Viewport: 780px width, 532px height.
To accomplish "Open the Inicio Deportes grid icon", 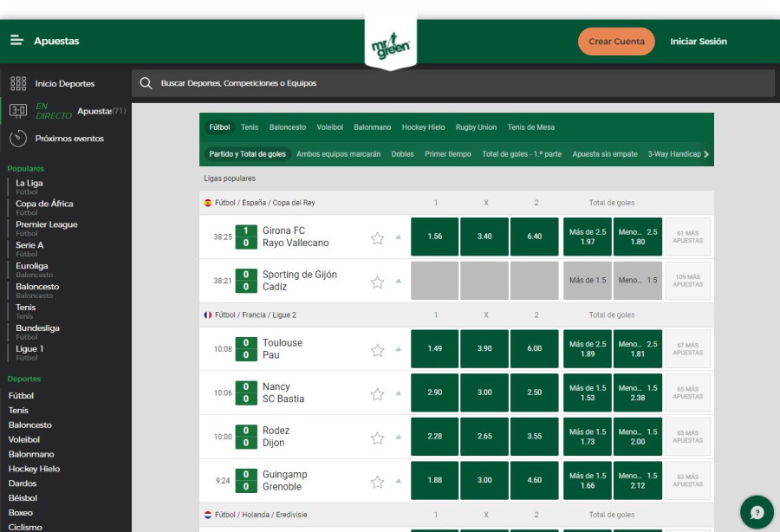I will [x=18, y=83].
